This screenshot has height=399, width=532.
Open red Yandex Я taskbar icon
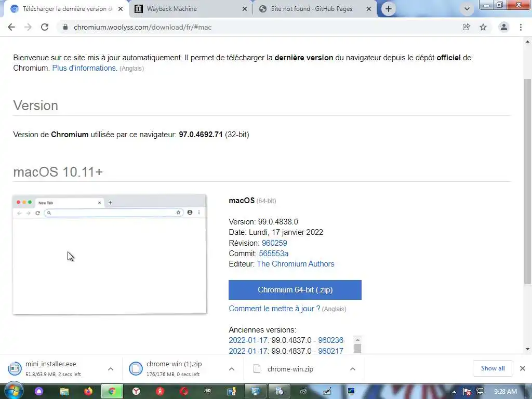coord(160,392)
